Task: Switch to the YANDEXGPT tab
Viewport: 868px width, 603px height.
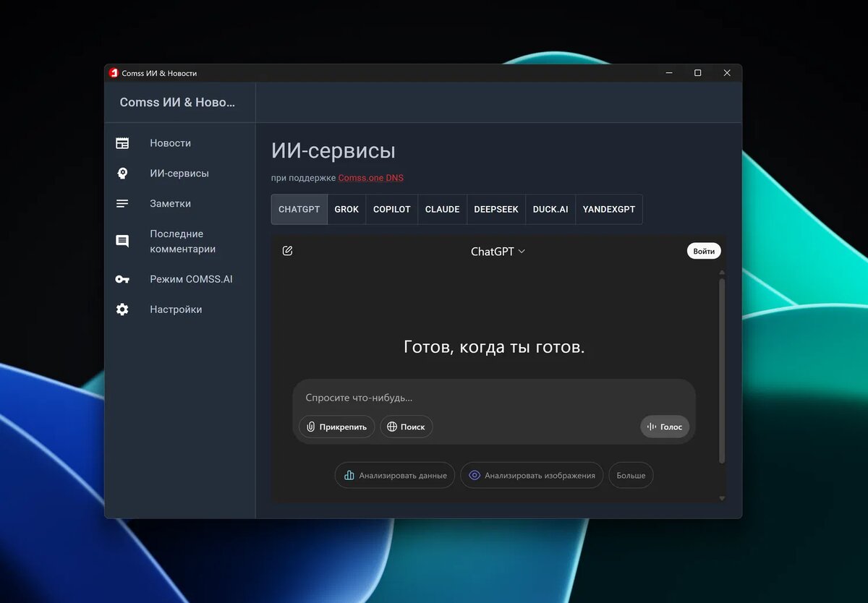Action: (608, 209)
